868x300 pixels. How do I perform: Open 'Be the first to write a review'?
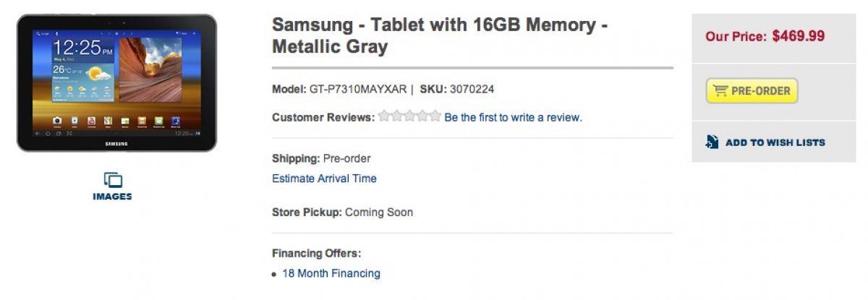(513, 117)
